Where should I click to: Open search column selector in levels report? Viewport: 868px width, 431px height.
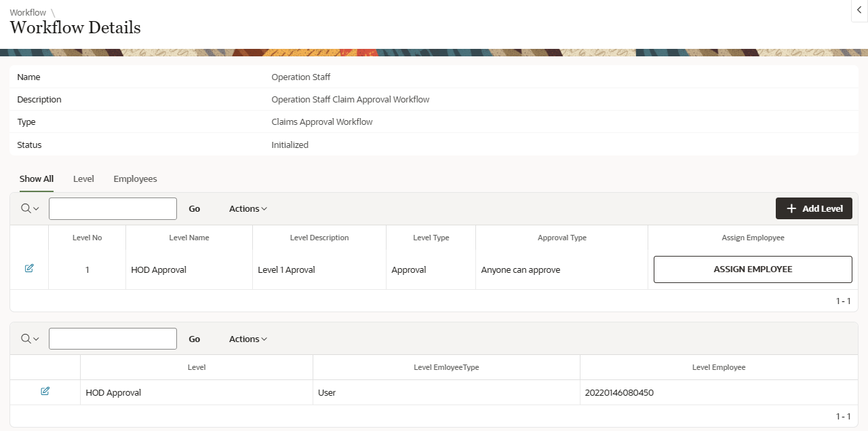[x=30, y=209]
